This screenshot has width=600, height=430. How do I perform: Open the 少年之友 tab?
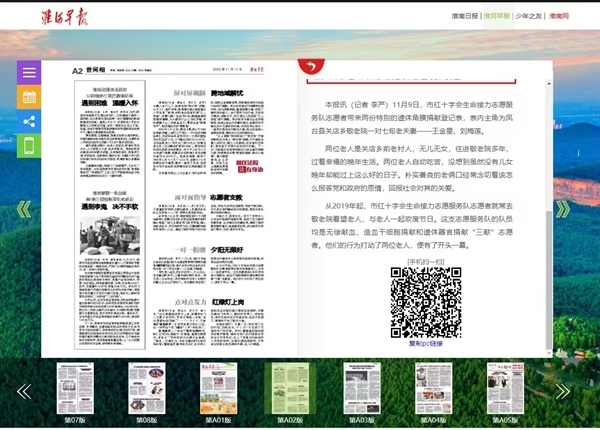pyautogui.click(x=529, y=17)
